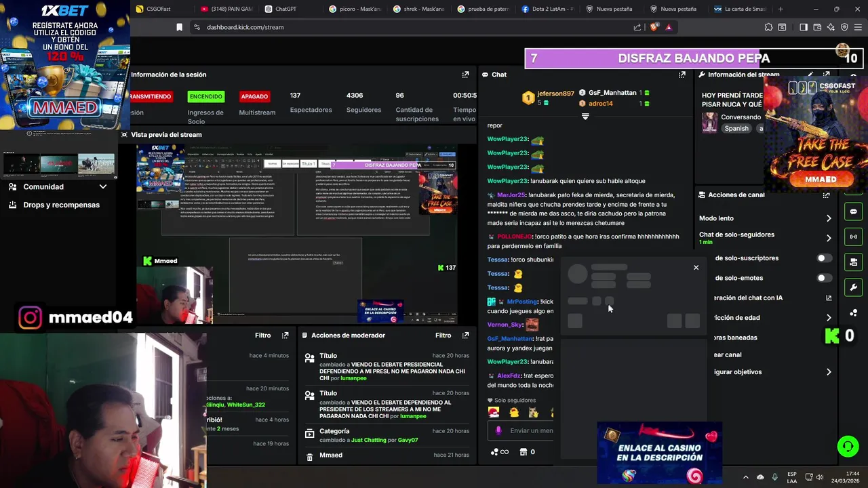
Task: Click the Brave Rewards triangle icon
Action: pyautogui.click(x=669, y=27)
